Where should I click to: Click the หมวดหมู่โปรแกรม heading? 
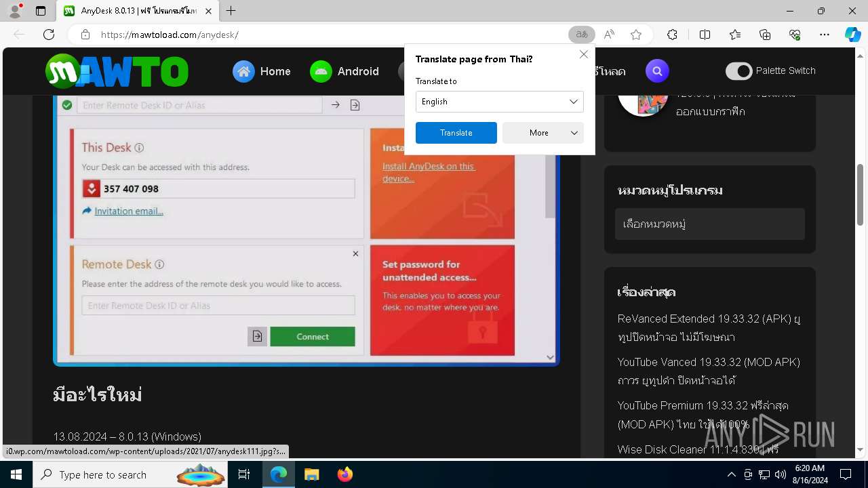point(670,190)
